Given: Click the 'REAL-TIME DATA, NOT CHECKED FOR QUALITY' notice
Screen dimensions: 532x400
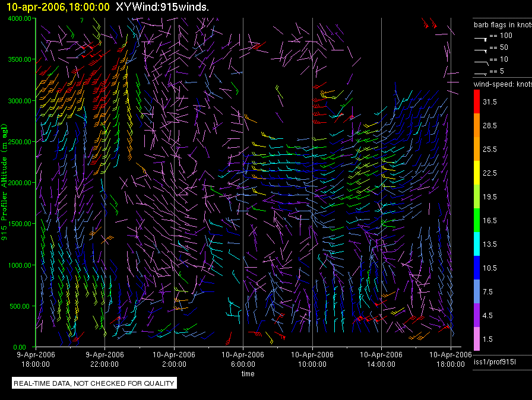Looking at the screenshot, I should click(x=94, y=383).
